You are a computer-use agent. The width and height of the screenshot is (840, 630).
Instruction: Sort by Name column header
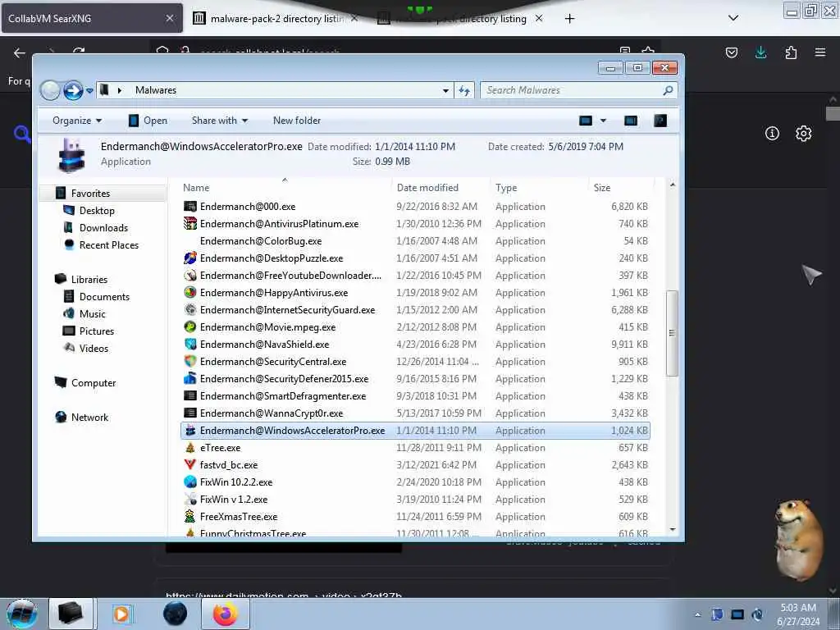(x=286, y=188)
